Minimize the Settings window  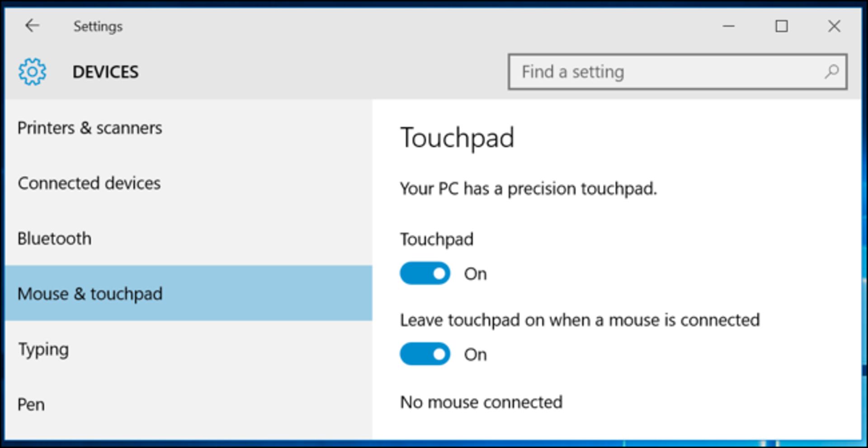tap(729, 26)
